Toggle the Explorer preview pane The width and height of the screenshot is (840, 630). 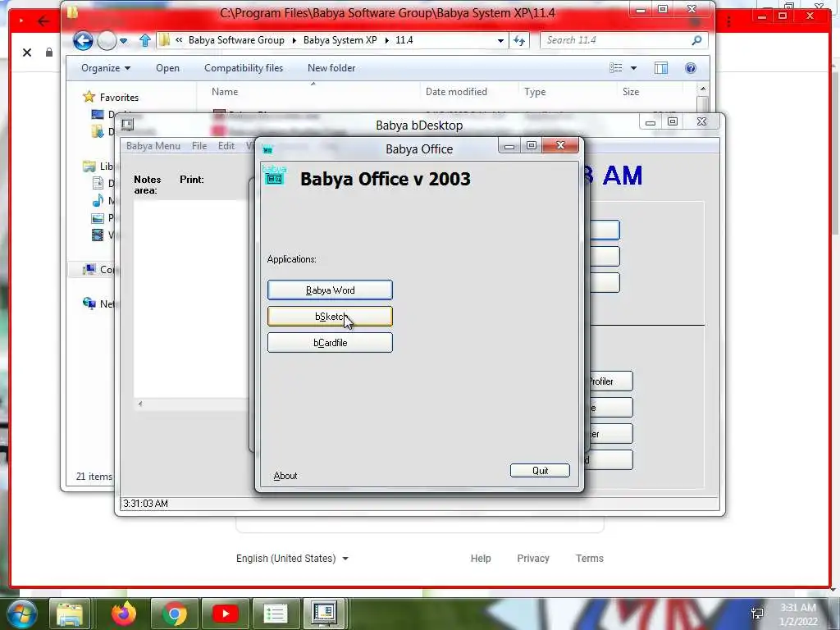click(x=661, y=68)
